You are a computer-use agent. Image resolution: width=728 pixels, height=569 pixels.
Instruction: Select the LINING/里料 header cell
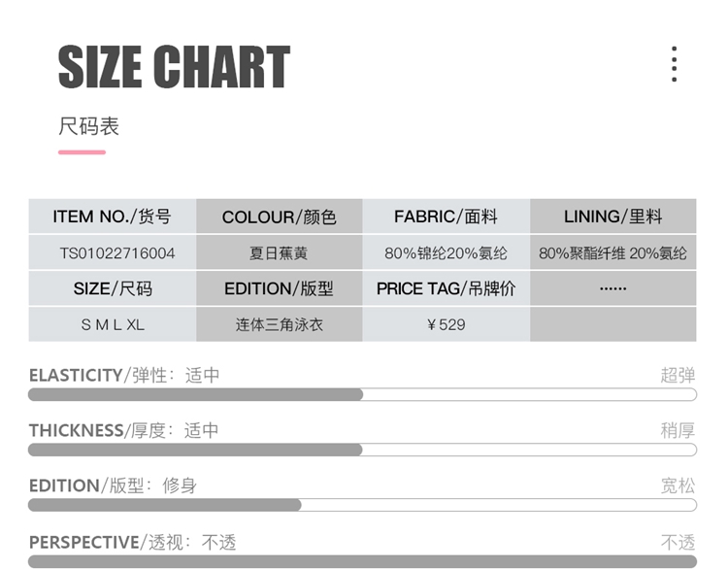[x=612, y=217]
